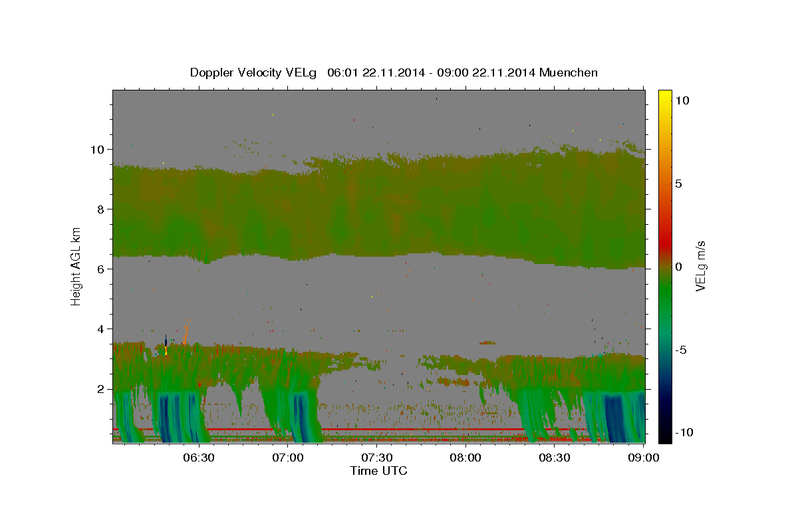Screen dimensions: 798x532
Task: Click the yellow top of the colorbar
Action: tap(664, 94)
